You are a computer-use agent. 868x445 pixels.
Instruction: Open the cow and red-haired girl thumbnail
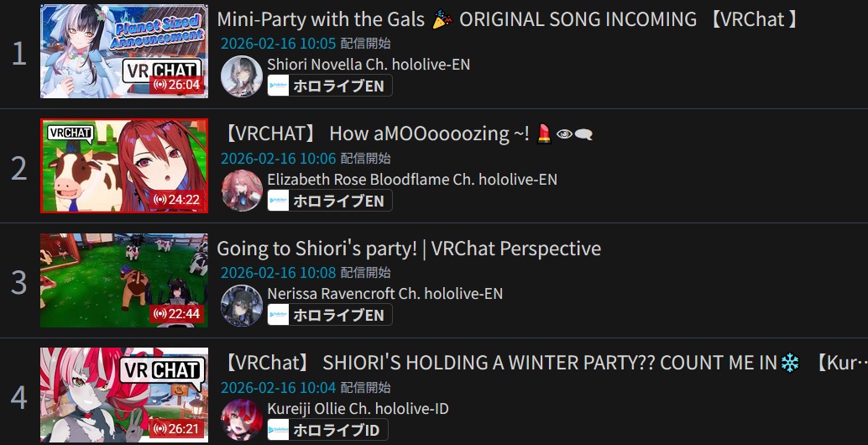pyautogui.click(x=124, y=165)
